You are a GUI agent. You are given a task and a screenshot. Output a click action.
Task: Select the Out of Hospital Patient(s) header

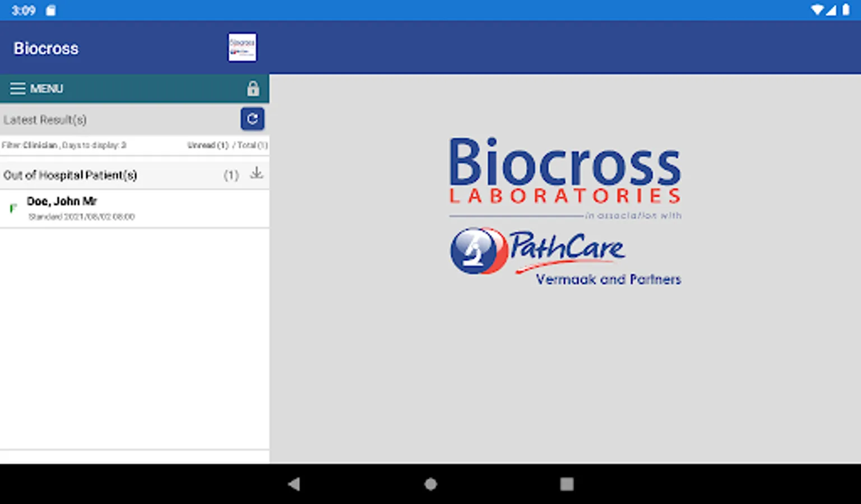[x=135, y=175]
